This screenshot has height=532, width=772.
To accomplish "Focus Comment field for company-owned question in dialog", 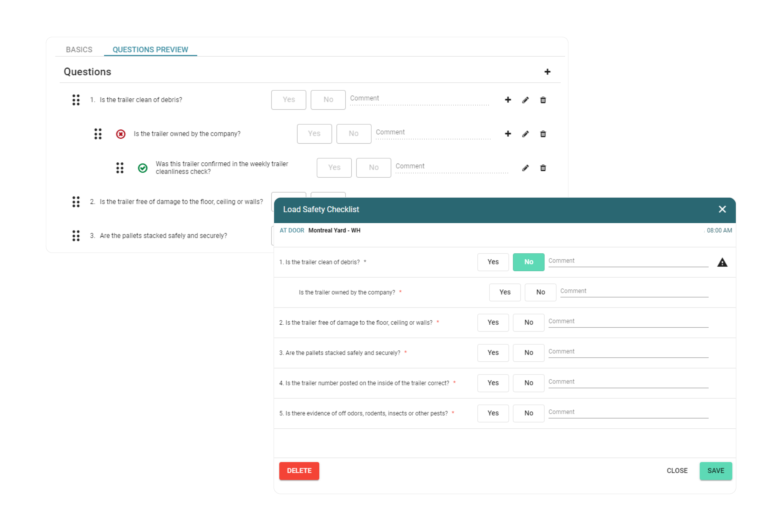I will pos(634,292).
